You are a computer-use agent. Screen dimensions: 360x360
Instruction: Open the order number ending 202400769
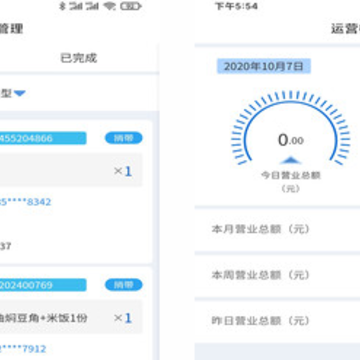tap(43, 285)
